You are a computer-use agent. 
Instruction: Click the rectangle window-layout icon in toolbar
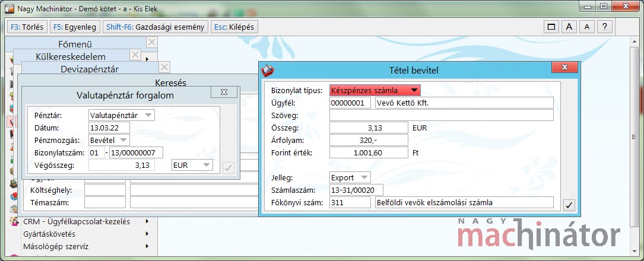551,27
